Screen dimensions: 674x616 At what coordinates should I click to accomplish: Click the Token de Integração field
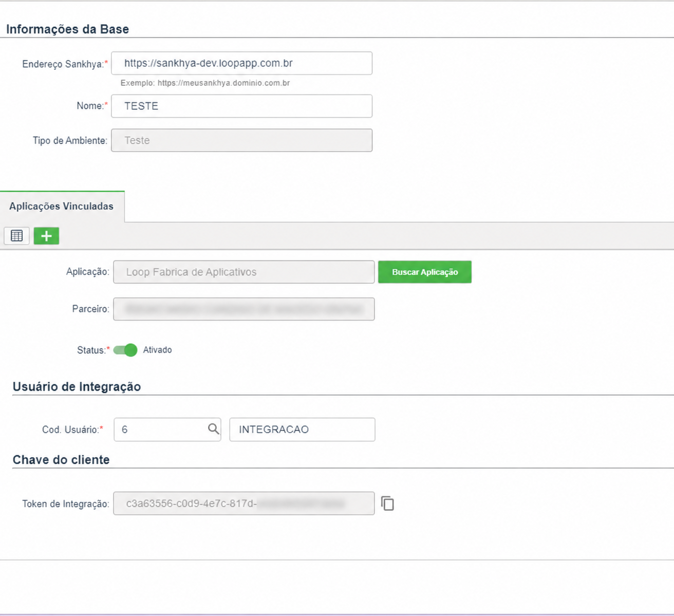coord(244,503)
